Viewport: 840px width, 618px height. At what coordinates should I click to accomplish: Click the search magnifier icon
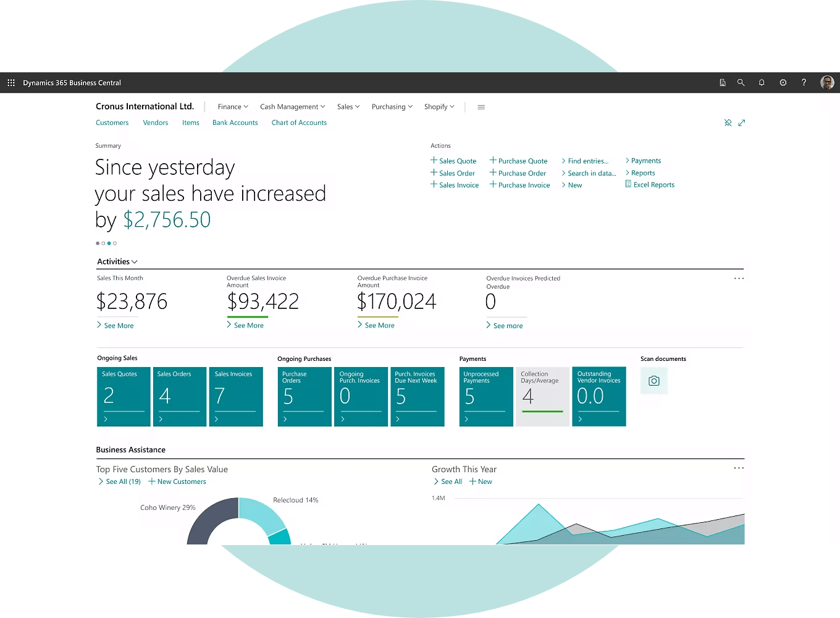click(x=741, y=82)
